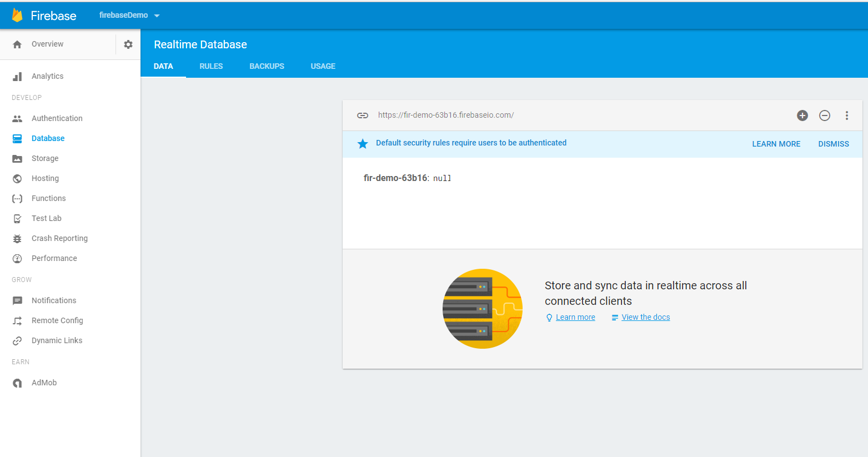
Task: Click the Learn more link
Action: 575,318
